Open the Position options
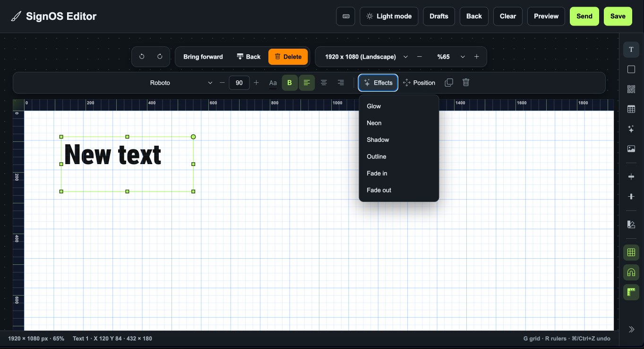Screen dimensions: 644x349 coord(419,83)
